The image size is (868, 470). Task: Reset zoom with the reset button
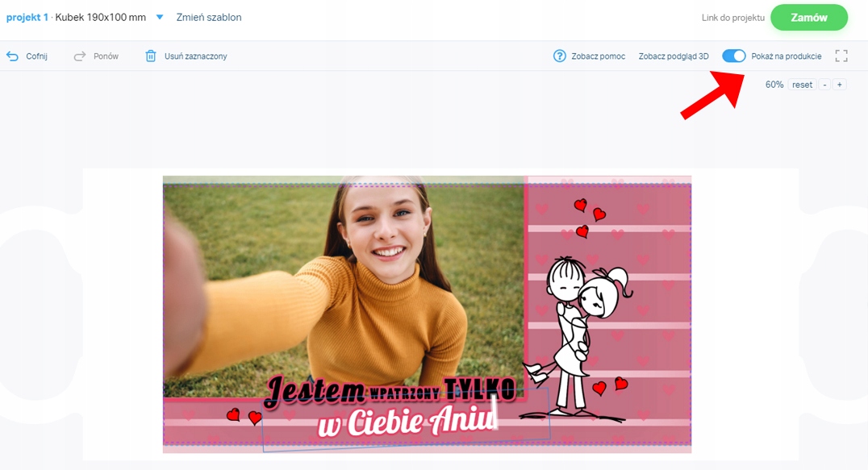(802, 85)
